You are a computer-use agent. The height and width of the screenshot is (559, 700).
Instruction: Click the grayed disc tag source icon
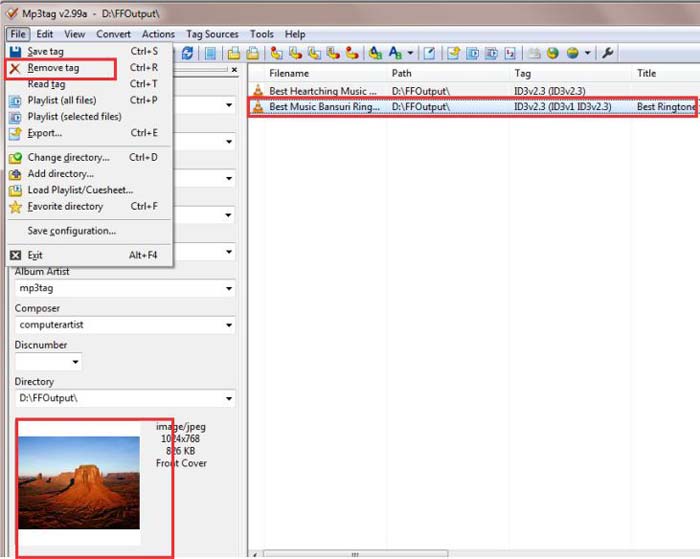[x=533, y=53]
